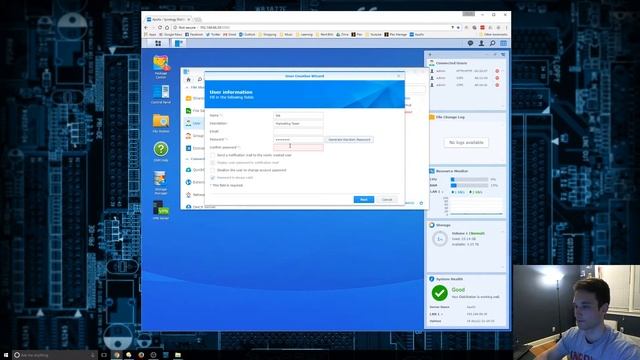Screen dimensions: 640x360
Task: Click the System Health green check icon
Action: click(x=440, y=293)
